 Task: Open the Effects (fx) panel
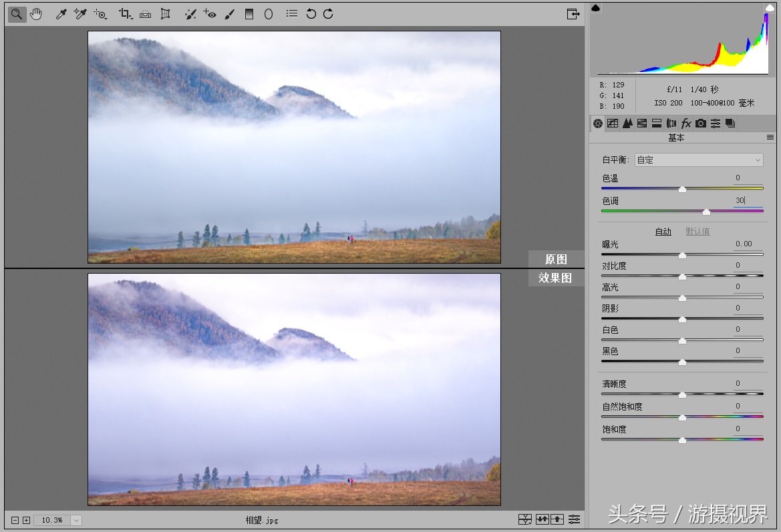point(685,123)
